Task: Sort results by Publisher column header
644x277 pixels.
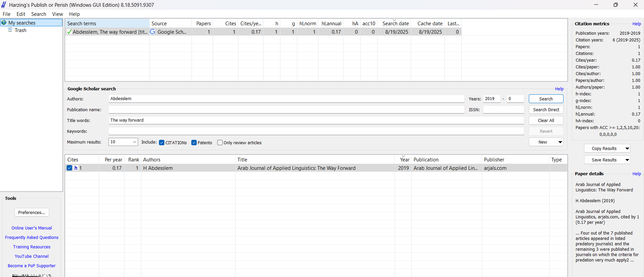Action: click(x=515, y=159)
